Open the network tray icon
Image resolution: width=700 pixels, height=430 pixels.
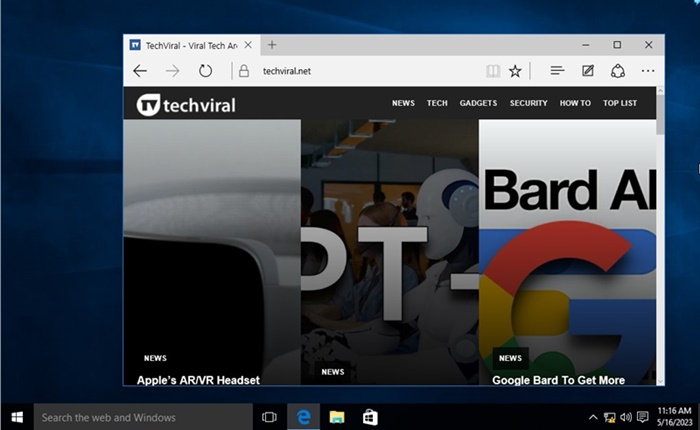(x=609, y=417)
